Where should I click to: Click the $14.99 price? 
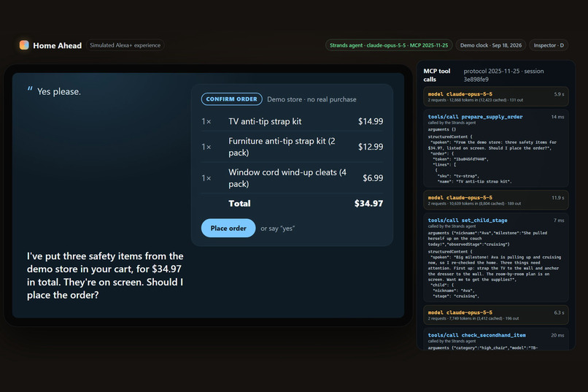[x=371, y=121]
